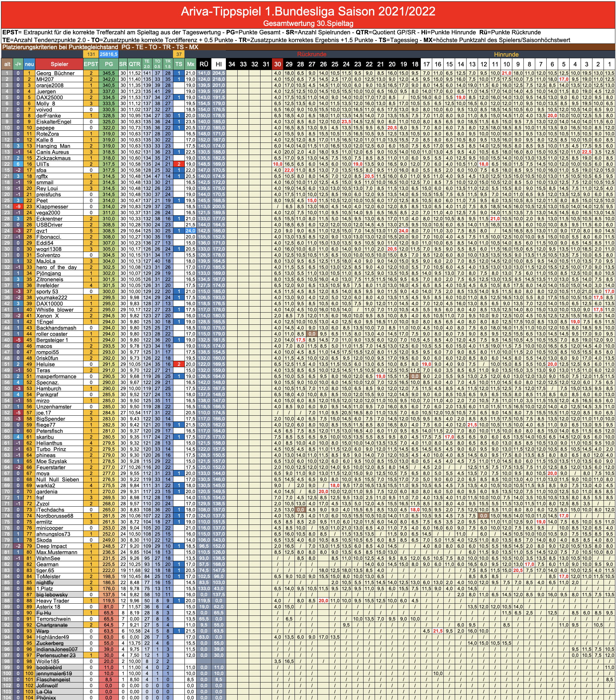
Task: Select player Zickzackmaus
Action: [x=54, y=158]
